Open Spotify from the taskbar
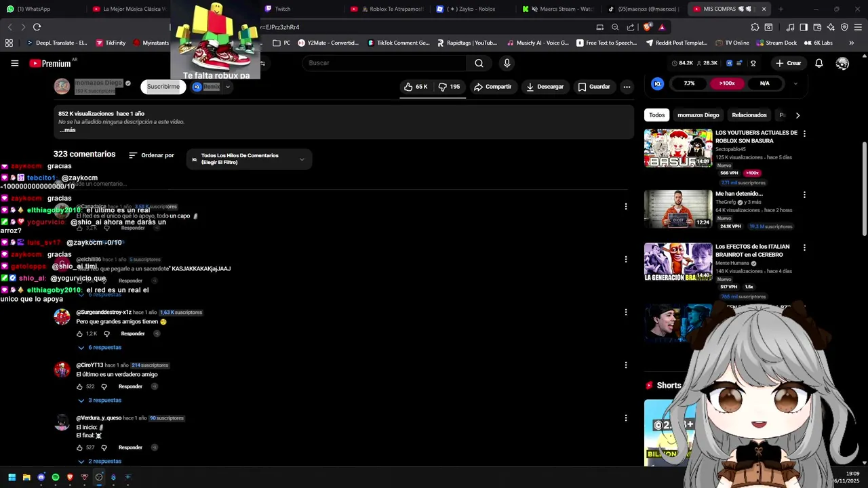The width and height of the screenshot is (868, 488). pos(56,477)
